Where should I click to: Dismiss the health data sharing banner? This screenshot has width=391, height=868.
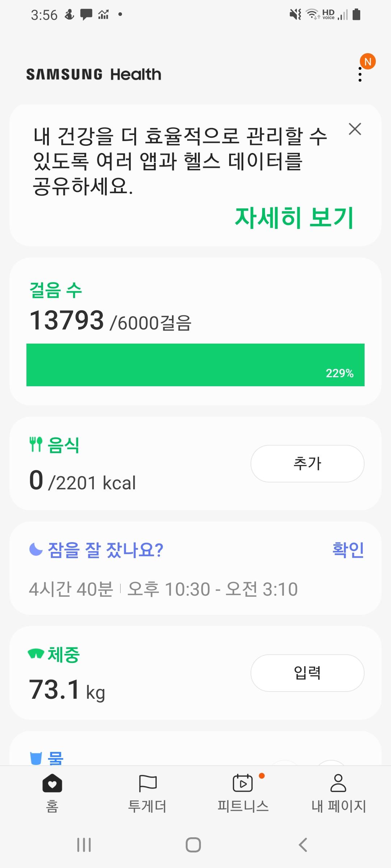[x=355, y=129]
